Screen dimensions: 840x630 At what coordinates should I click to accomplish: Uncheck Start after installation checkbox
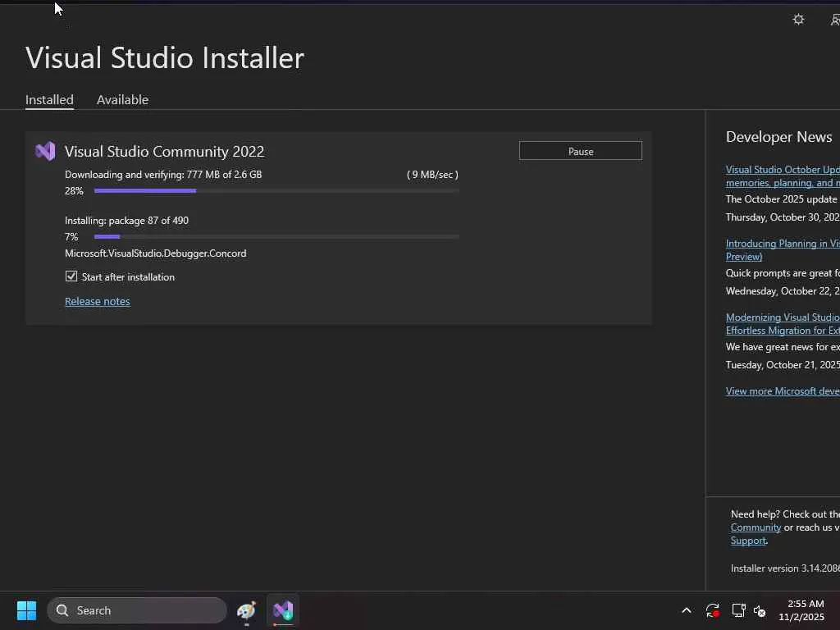tap(71, 276)
